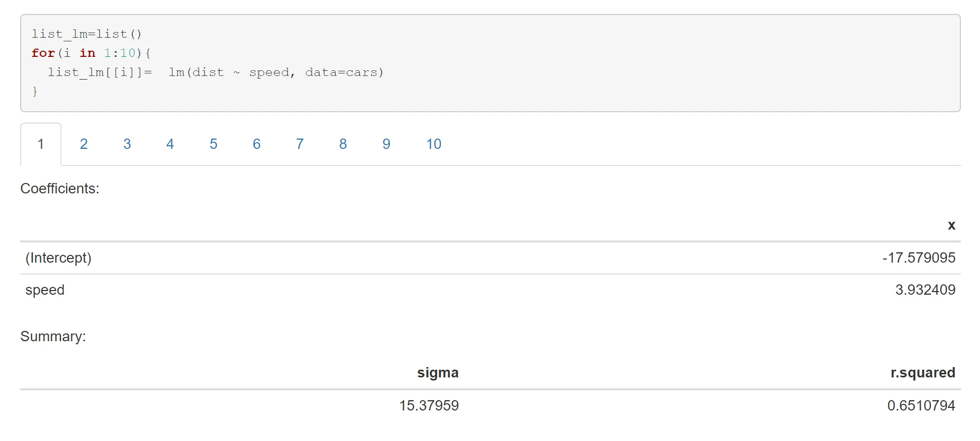The image size is (980, 441).
Task: Open tab 7
Action: [x=300, y=144]
